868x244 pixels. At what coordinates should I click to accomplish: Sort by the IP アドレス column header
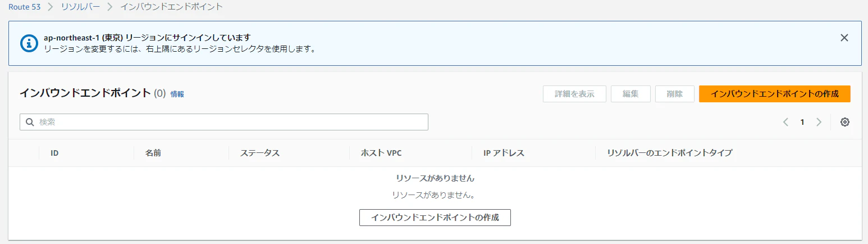[x=504, y=153]
